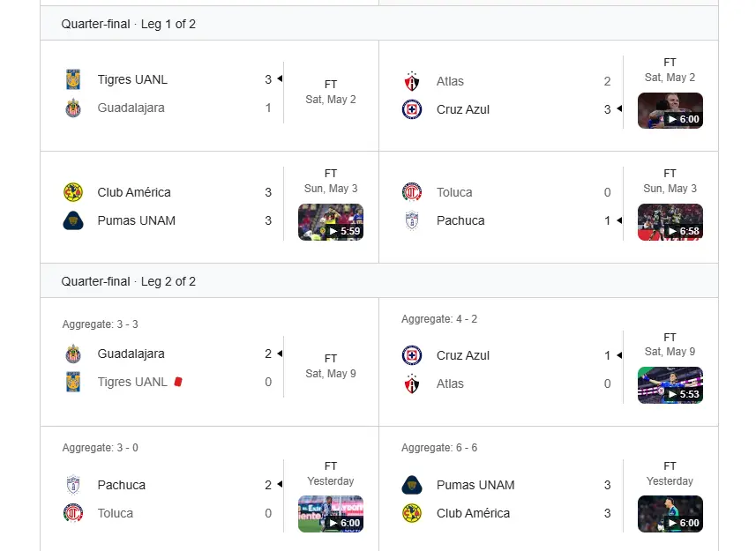Click the Tigres UANL crest in Leg 1

coord(73,79)
